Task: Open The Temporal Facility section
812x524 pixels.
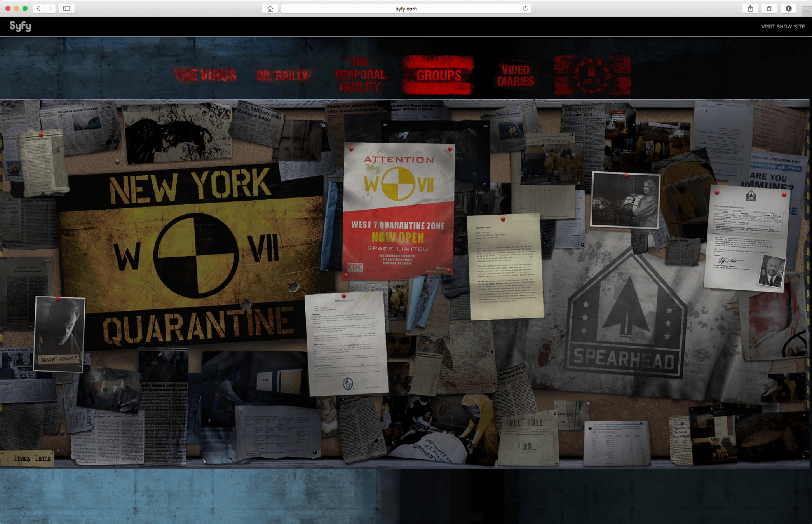Action: pos(360,75)
